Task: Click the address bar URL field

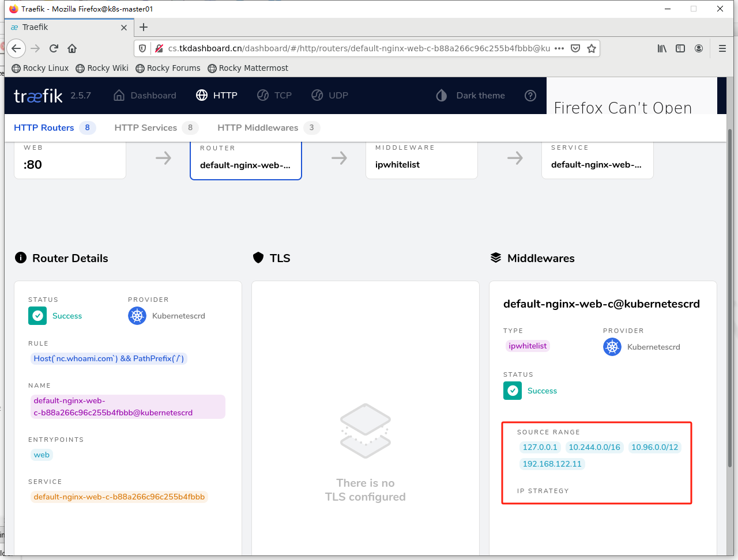Action: tap(359, 48)
